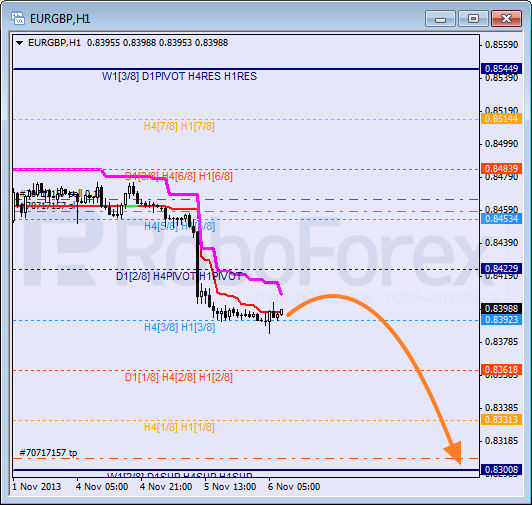Select the 0.84839 red price label

(x=501, y=169)
